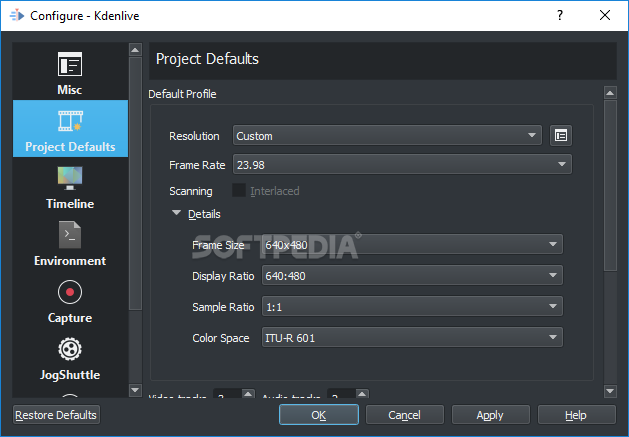This screenshot has width=629, height=437.
Task: Click sidebar scroll up arrow
Action: pyautogui.click(x=135, y=50)
